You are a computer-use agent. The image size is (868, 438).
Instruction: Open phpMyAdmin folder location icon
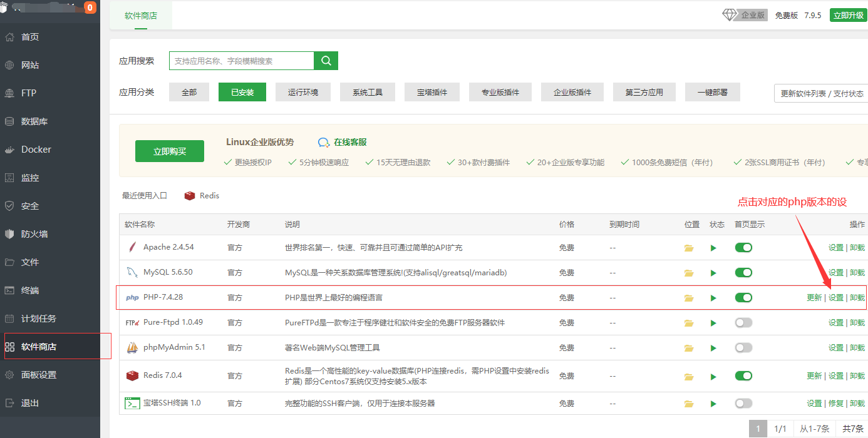tap(689, 348)
